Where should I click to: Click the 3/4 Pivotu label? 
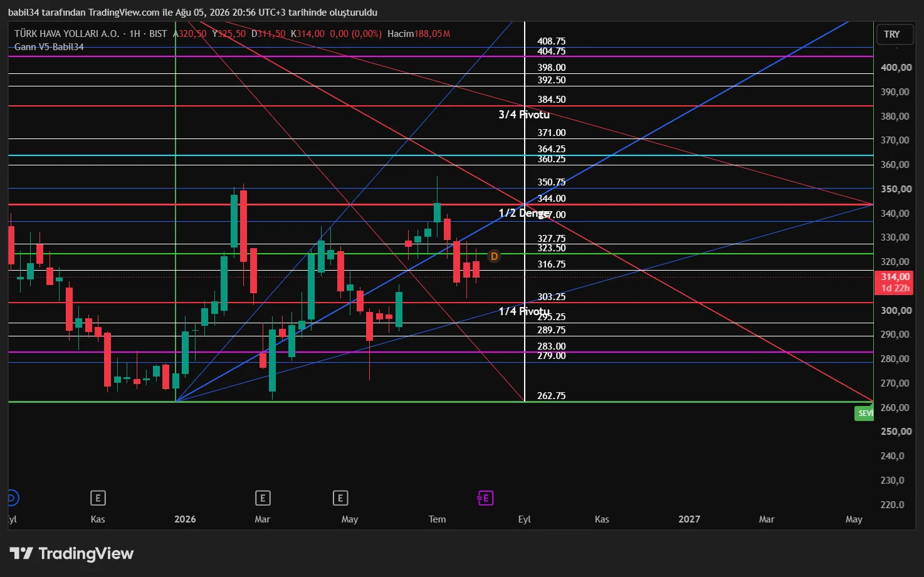click(x=524, y=115)
